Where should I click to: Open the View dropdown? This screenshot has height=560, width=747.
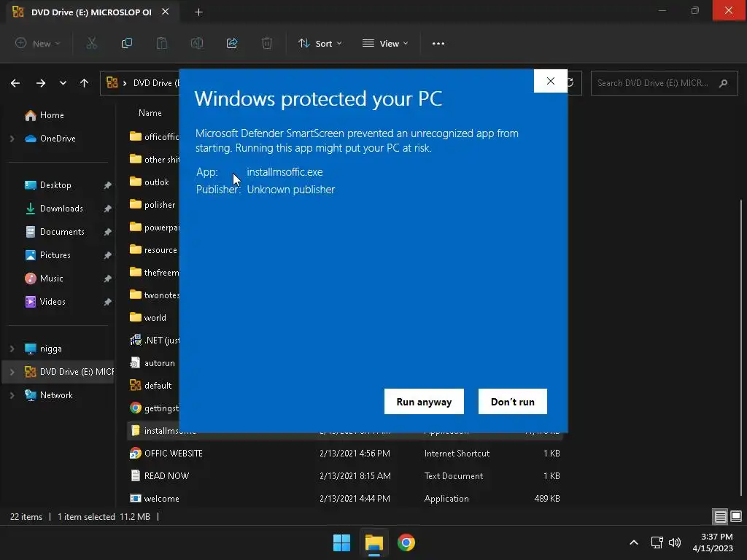click(x=385, y=43)
